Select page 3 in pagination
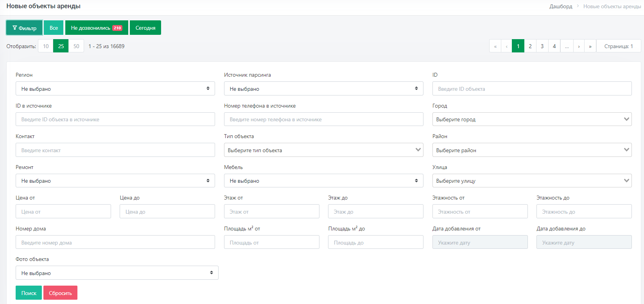644x304 pixels. [x=542, y=46]
